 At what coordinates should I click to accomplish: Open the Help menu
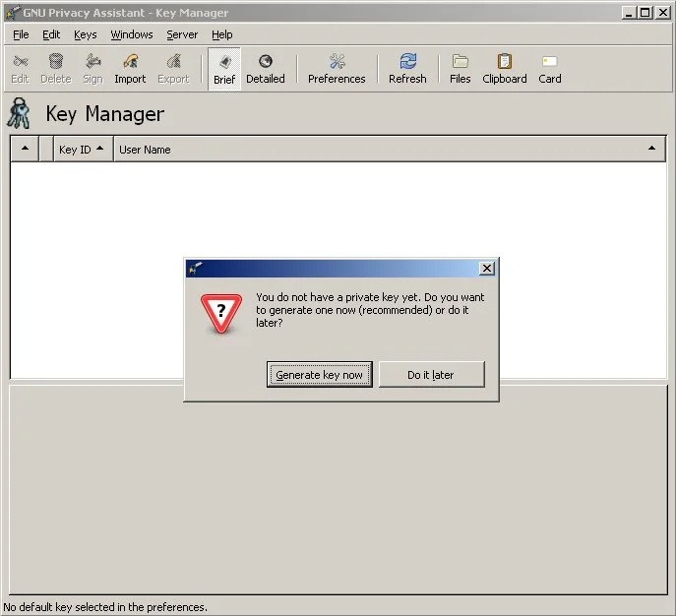point(222,34)
